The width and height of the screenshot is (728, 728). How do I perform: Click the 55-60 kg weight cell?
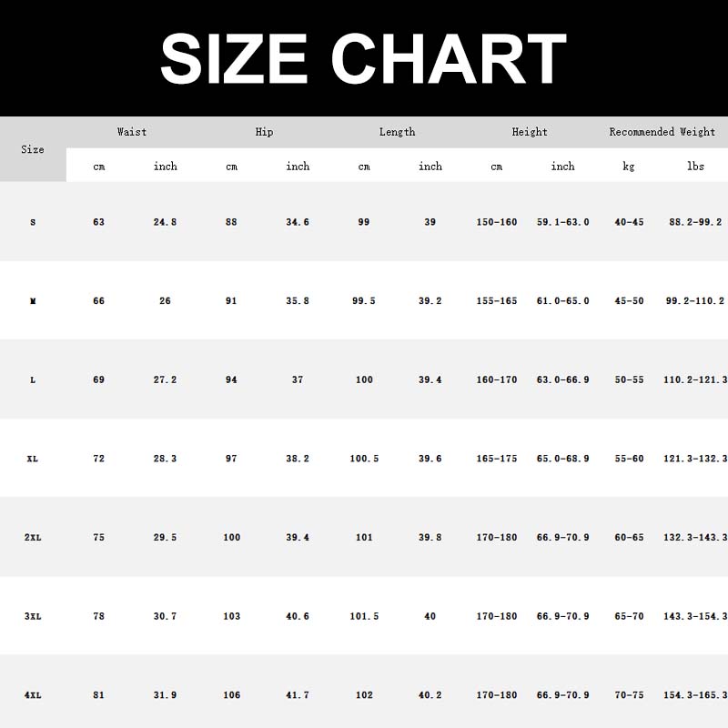tap(629, 459)
